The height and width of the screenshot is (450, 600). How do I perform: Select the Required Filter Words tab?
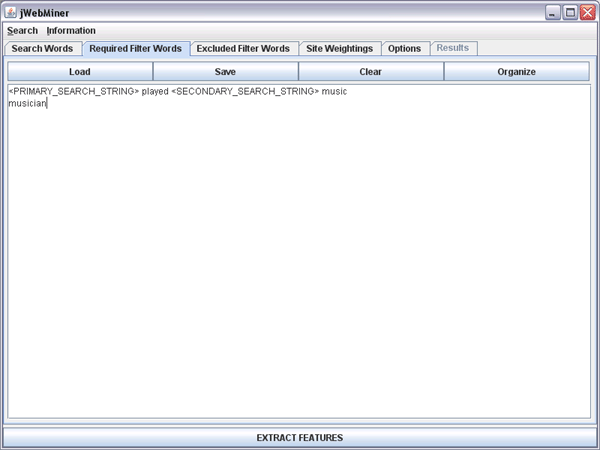coord(135,48)
